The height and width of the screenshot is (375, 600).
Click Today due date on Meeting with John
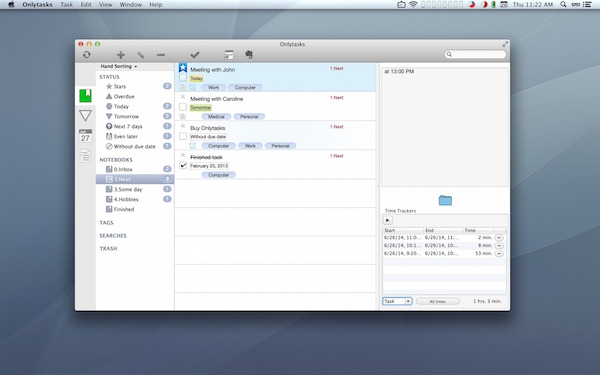[196, 78]
